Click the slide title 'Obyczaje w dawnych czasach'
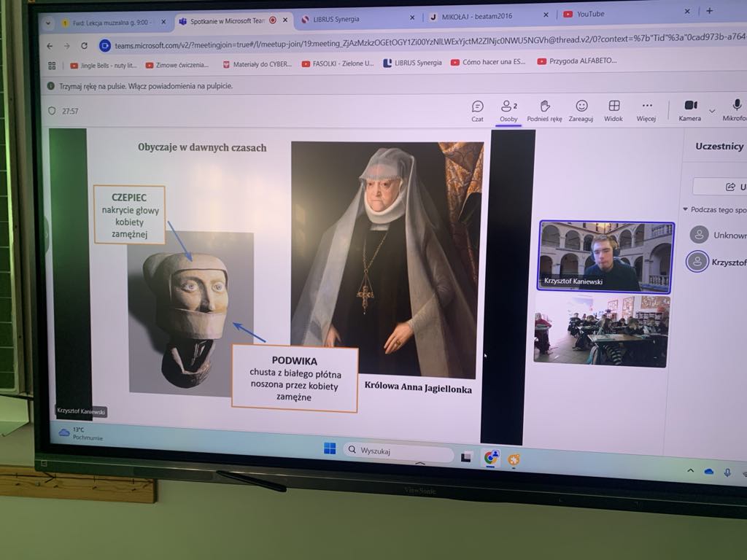This screenshot has height=560, width=747. pos(202,147)
